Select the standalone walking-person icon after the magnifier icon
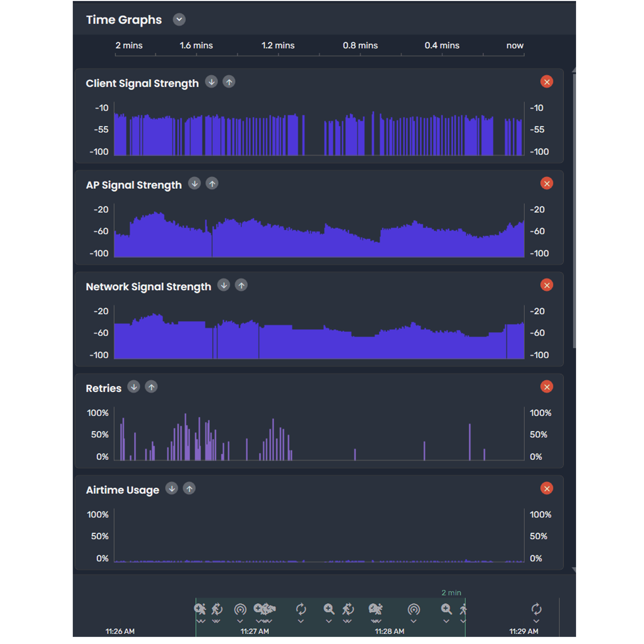 (464, 609)
